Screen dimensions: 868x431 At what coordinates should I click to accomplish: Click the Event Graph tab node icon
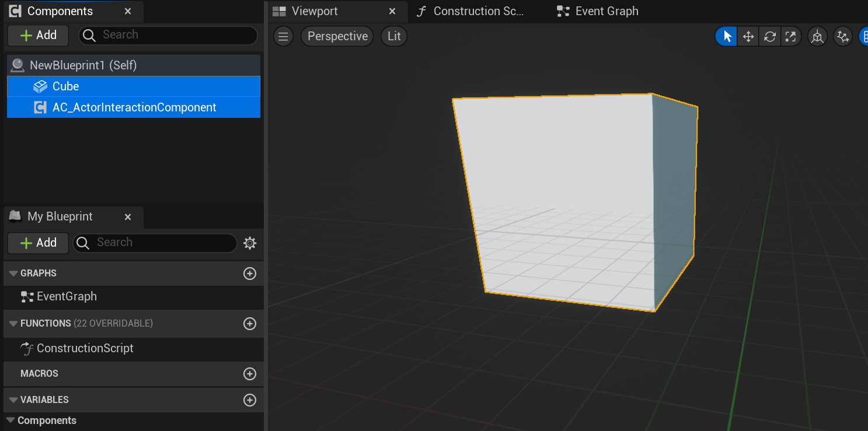(x=563, y=11)
